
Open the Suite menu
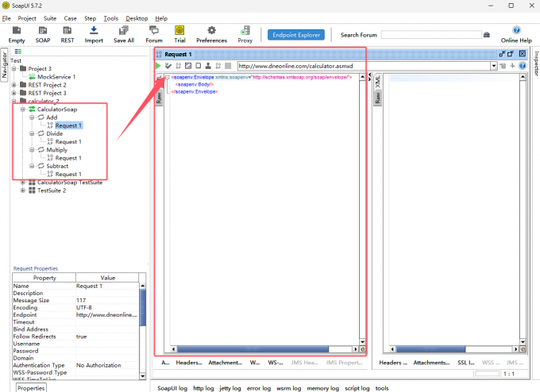(50, 18)
